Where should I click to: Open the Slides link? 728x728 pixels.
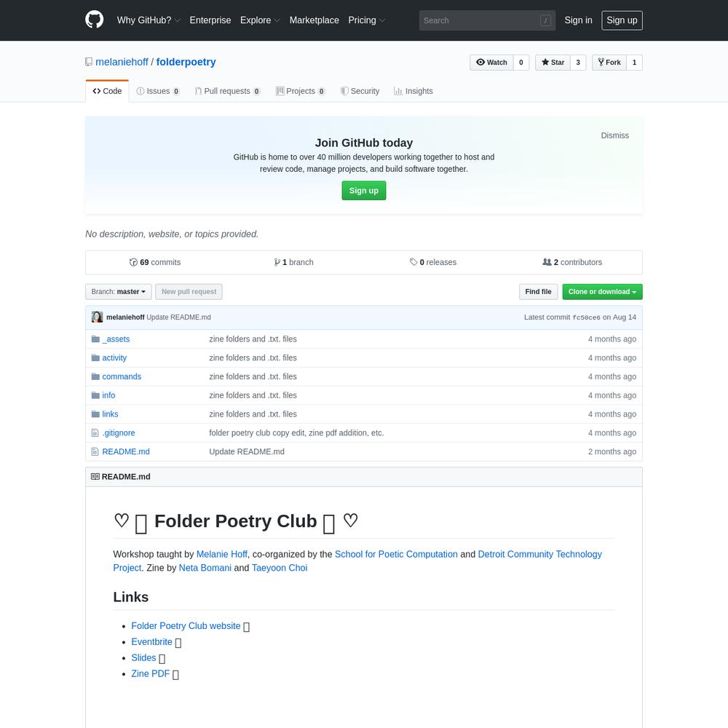pyautogui.click(x=143, y=658)
